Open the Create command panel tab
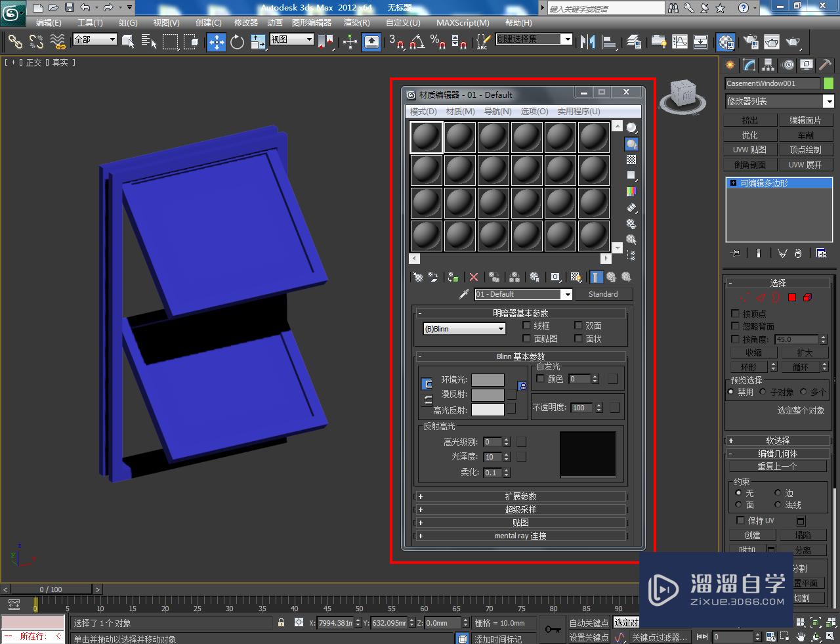The width and height of the screenshot is (840, 644). coord(730,65)
